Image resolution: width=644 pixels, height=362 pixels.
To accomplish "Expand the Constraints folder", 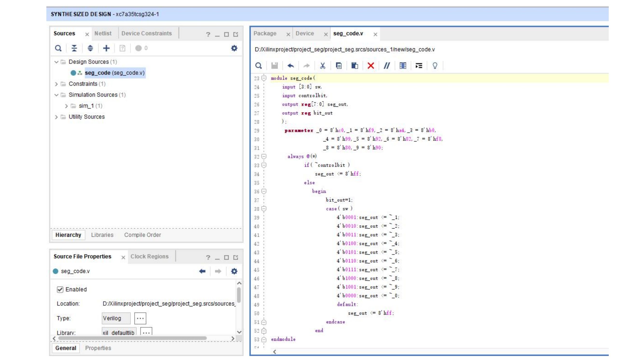I will (x=56, y=84).
